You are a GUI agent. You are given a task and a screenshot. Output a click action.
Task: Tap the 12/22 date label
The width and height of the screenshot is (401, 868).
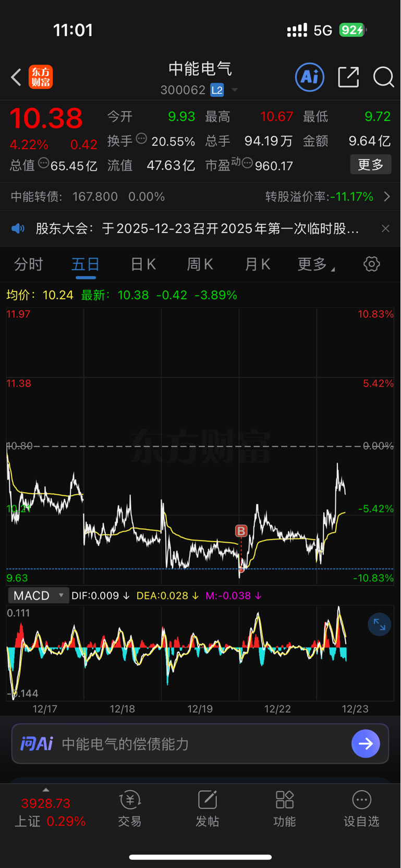pyautogui.click(x=277, y=709)
